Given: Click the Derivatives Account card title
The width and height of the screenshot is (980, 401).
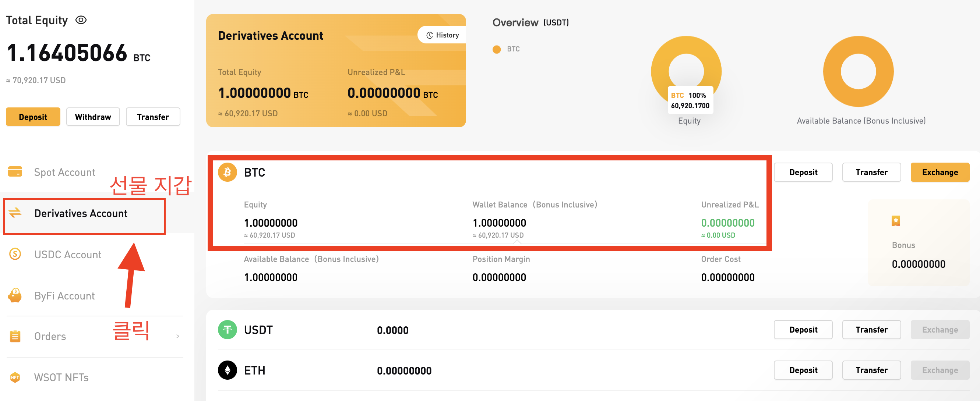Looking at the screenshot, I should tap(271, 36).
